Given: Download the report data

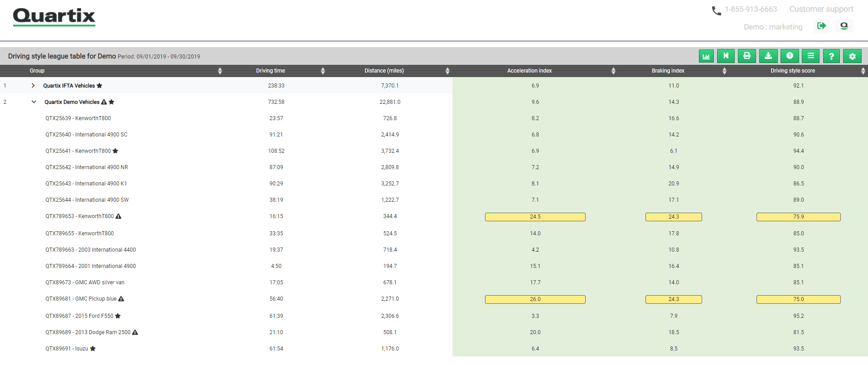Looking at the screenshot, I should pyautogui.click(x=768, y=56).
